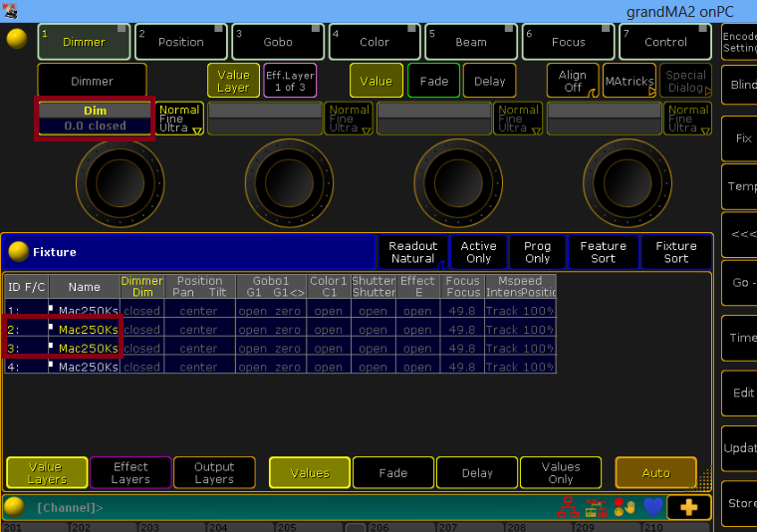Open the Readout Natural selector
The image size is (757, 532).
pos(413,251)
